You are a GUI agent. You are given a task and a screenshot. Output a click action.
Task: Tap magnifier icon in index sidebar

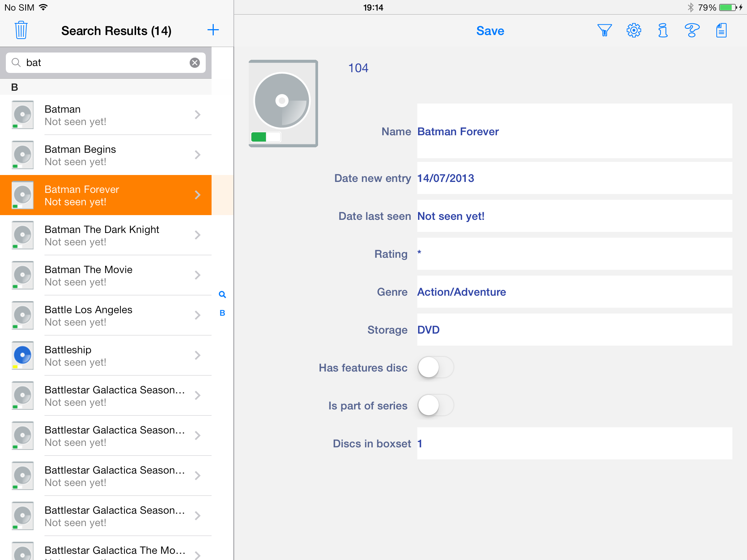click(222, 295)
